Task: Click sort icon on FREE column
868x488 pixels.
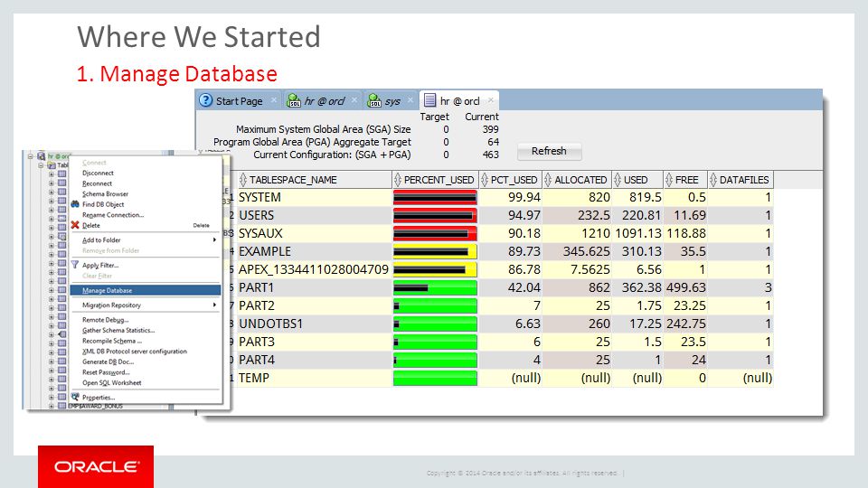Action: click(x=669, y=180)
